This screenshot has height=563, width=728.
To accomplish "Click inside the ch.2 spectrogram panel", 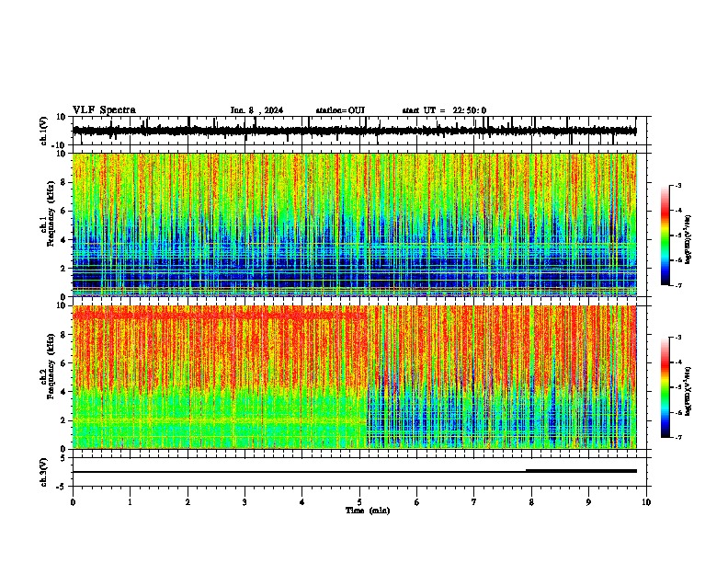I will click(x=355, y=377).
